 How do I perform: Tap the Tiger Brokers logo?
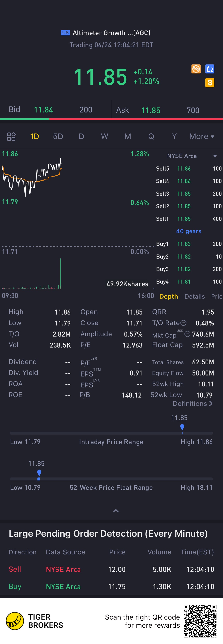click(15, 621)
